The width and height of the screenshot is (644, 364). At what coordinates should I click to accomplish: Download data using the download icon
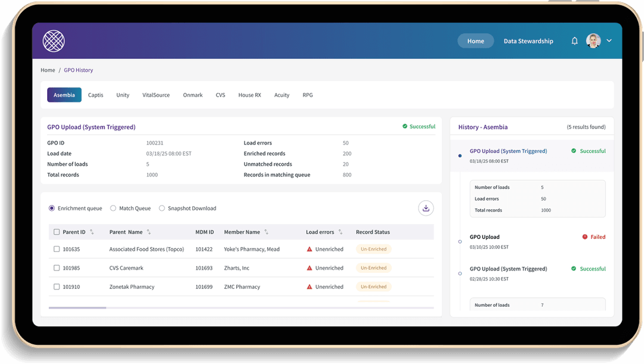426,208
